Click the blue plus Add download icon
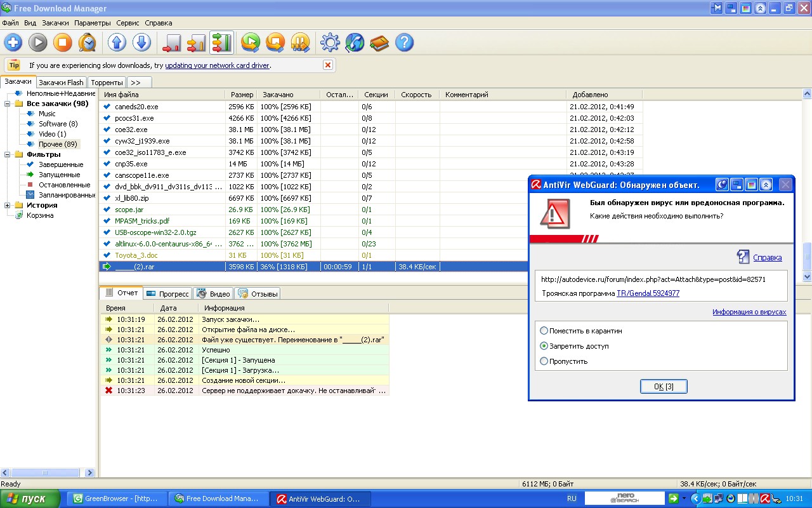Screen dimensions: 812x508 [13, 43]
